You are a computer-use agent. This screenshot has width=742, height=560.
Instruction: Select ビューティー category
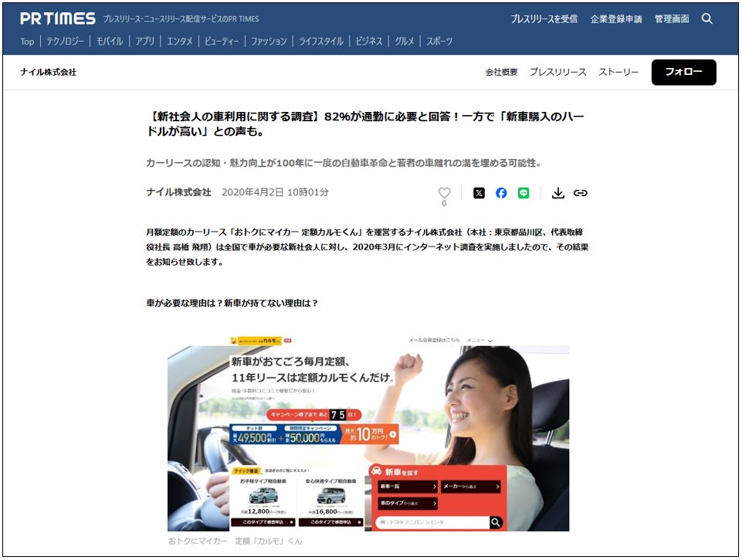pos(222,42)
